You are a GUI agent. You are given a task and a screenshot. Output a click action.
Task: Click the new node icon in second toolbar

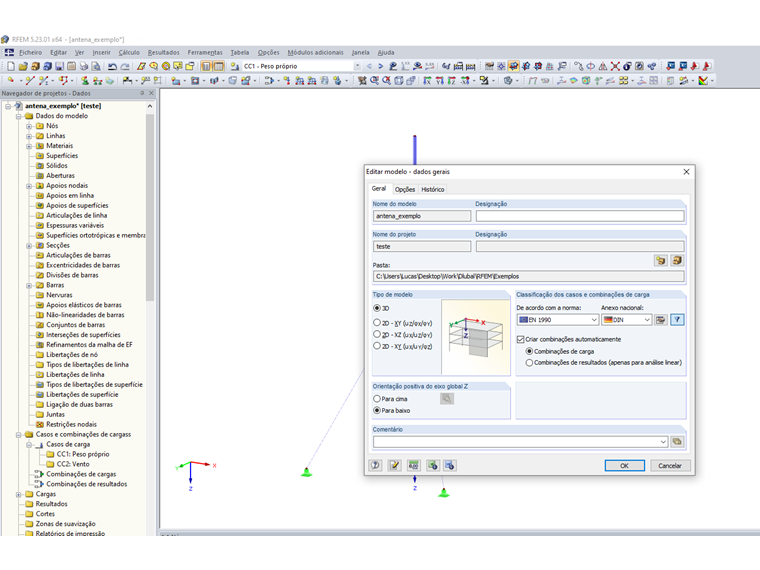(x=11, y=80)
